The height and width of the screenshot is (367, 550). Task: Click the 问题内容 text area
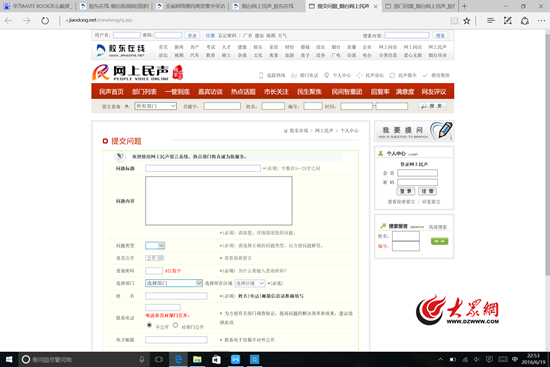click(x=219, y=201)
